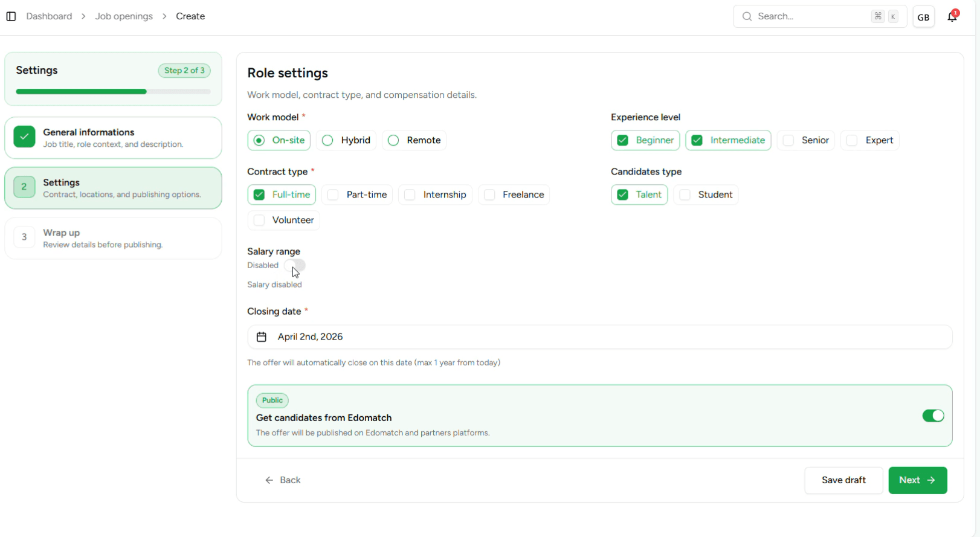Click the step 2 Settings number badge
The image size is (980, 537).
pyautogui.click(x=24, y=187)
